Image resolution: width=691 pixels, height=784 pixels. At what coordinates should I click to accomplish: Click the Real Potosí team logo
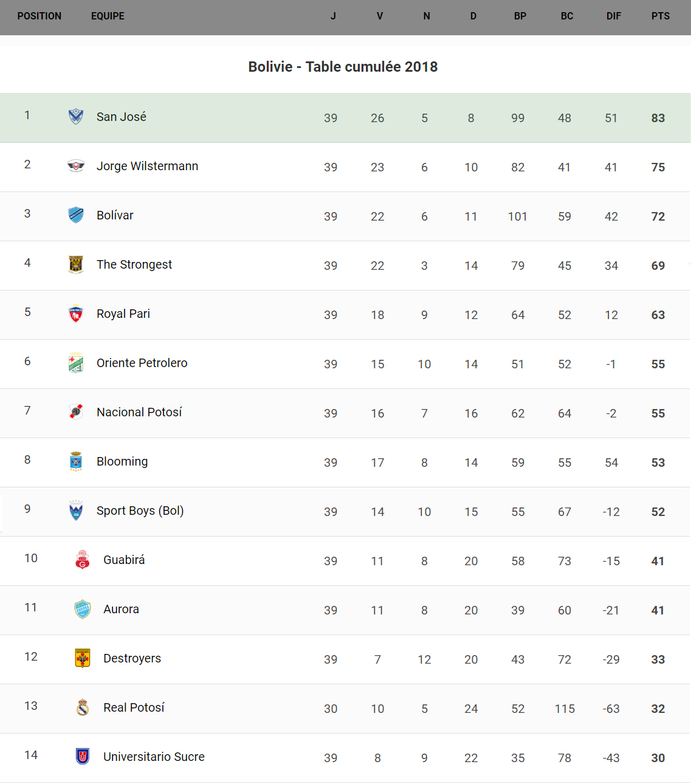coord(83,707)
